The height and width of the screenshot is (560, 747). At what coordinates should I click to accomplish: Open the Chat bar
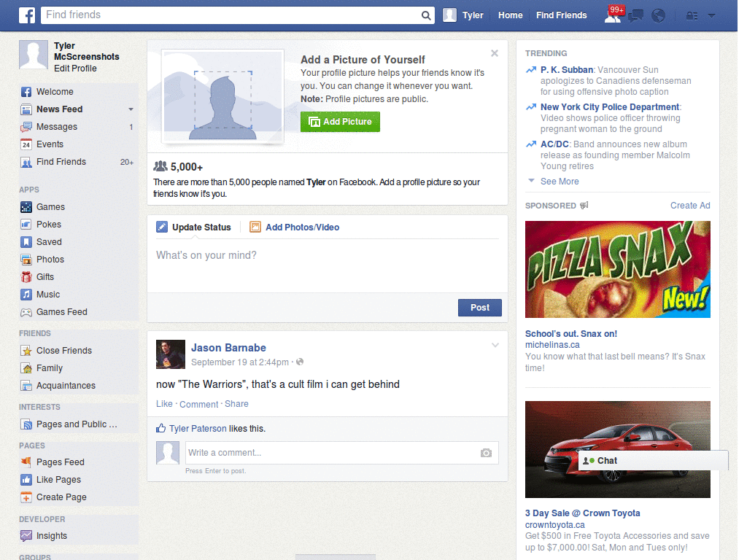coord(653,461)
